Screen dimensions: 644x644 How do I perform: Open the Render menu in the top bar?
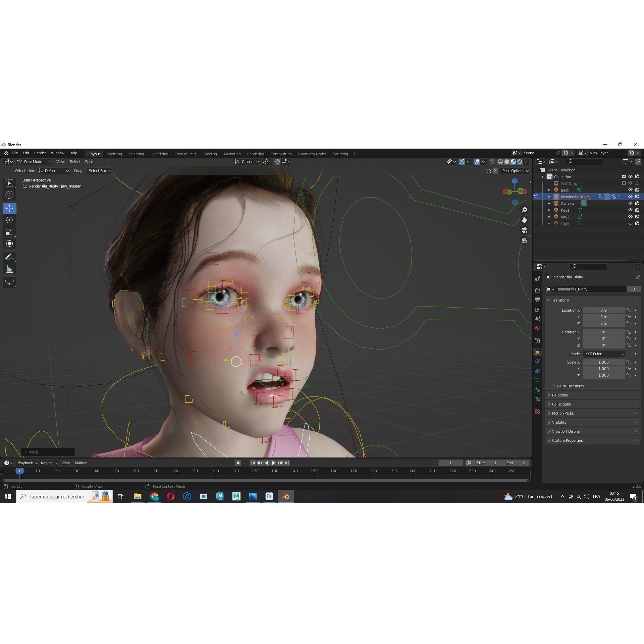tap(40, 153)
